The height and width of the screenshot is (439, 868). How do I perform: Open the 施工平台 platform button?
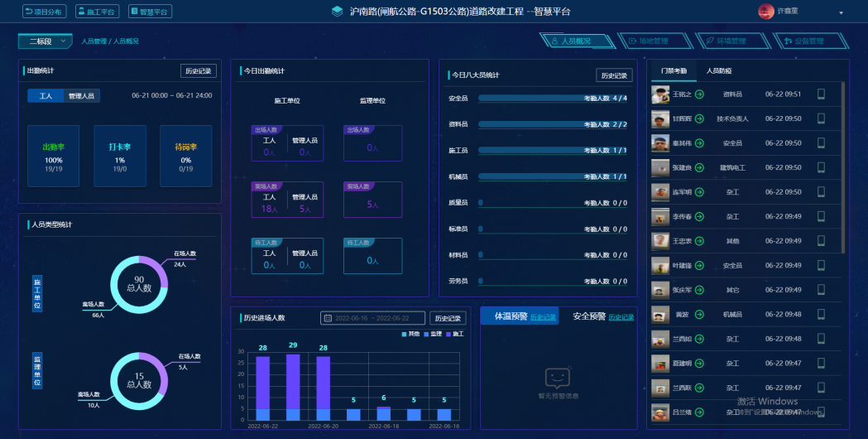click(97, 11)
